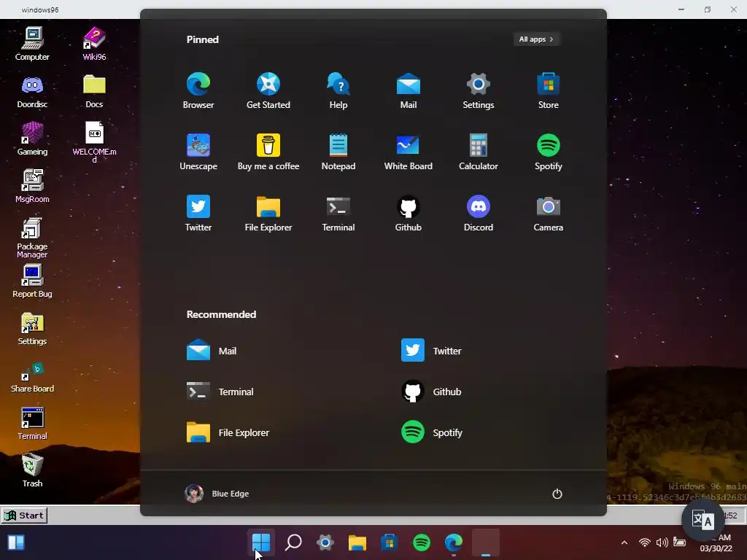Open File Explorer in the Pinned grid
The image size is (747, 560).
coord(268,214)
